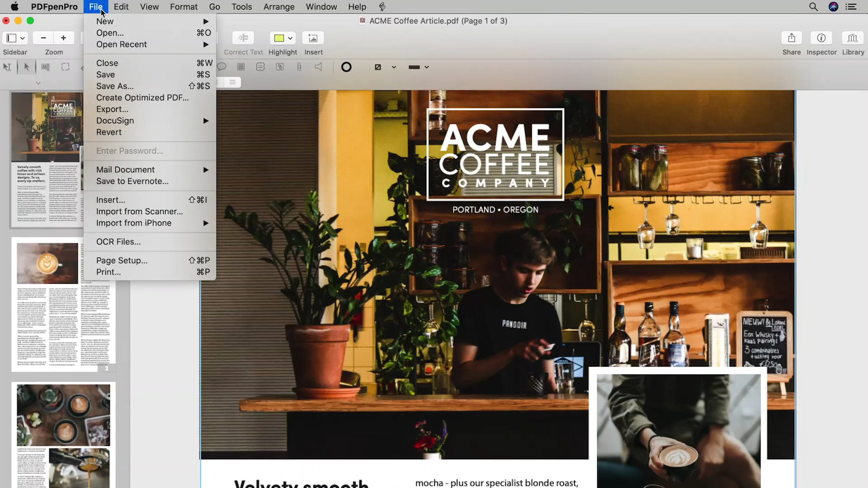868x488 pixels.
Task: Select Save As… menu item
Action: click(150, 86)
